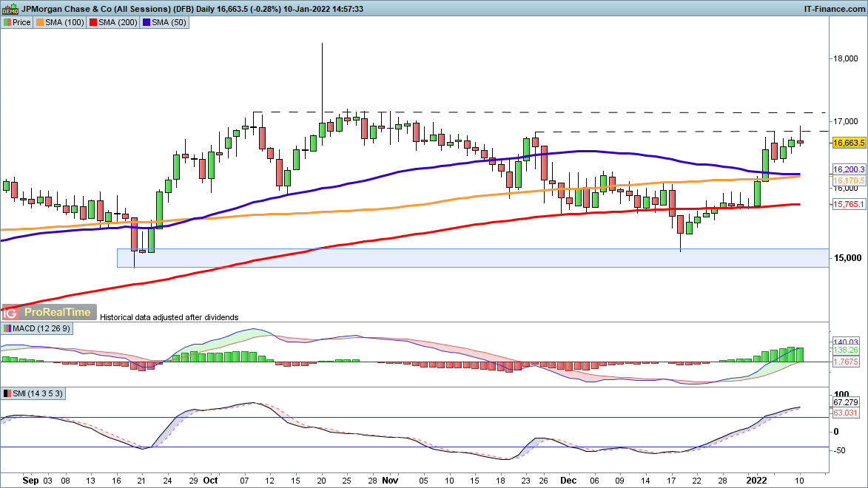868x488 pixels.
Task: Select the SMA (50) legend label
Action: point(169,23)
